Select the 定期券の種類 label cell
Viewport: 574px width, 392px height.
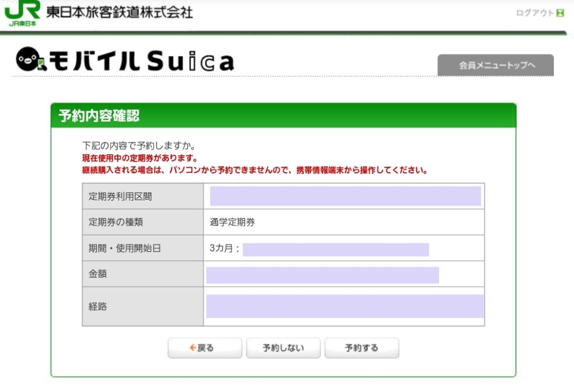[x=142, y=222]
